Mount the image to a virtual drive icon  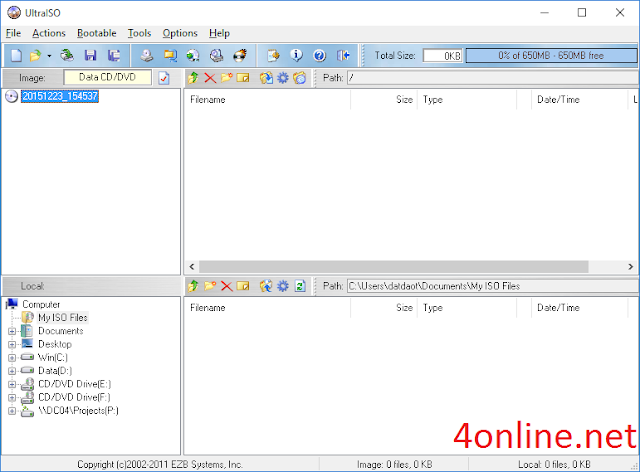[216, 56]
